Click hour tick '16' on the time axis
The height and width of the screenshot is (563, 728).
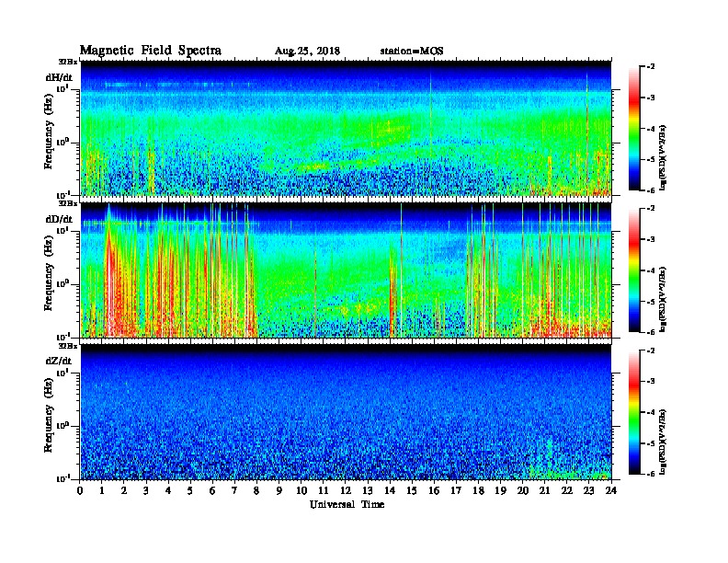coord(434,490)
